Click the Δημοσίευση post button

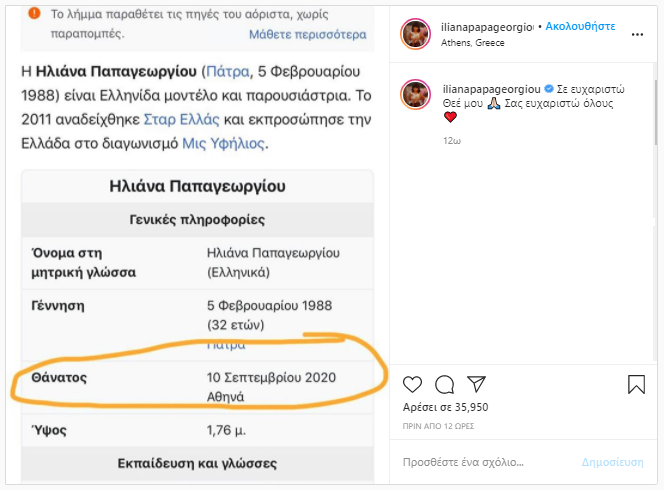coord(612,462)
